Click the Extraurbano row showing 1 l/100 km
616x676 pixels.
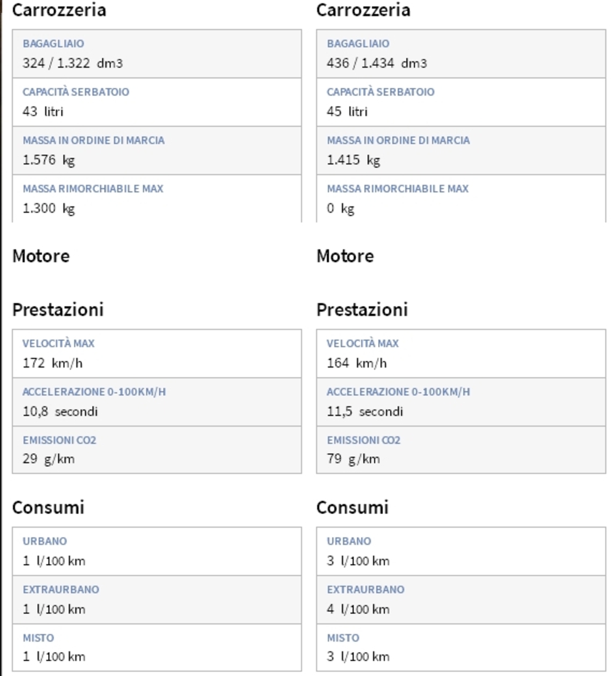pyautogui.click(x=157, y=599)
